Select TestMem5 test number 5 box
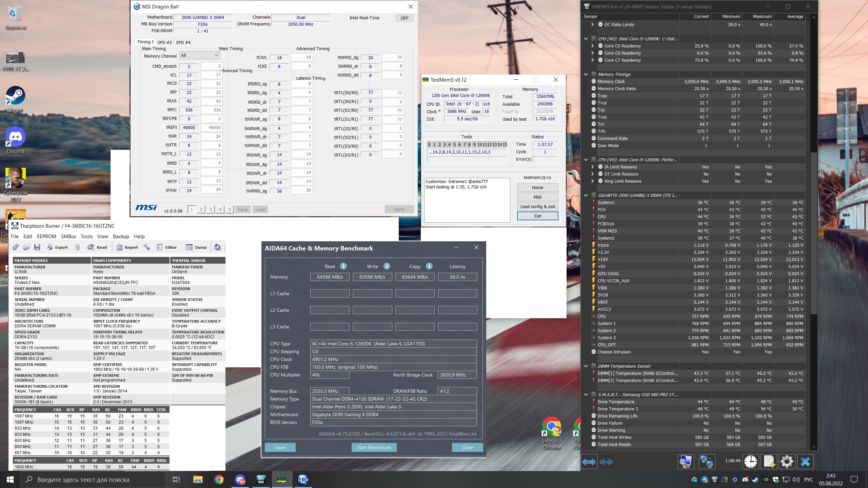Image resolution: width=868 pixels, height=488 pixels. click(x=454, y=145)
